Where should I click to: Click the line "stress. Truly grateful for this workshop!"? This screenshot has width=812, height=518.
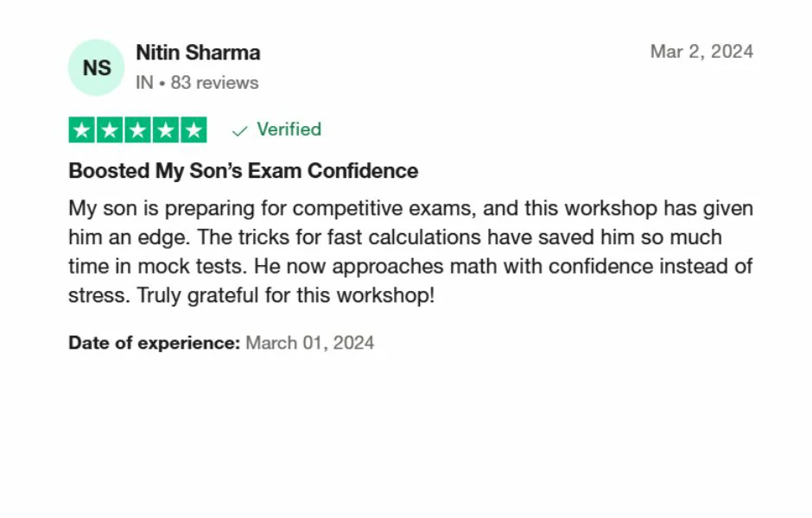pyautogui.click(x=251, y=295)
